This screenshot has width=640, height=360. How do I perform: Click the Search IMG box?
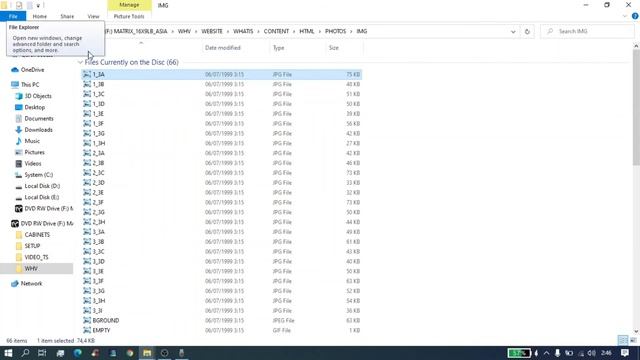588,31
